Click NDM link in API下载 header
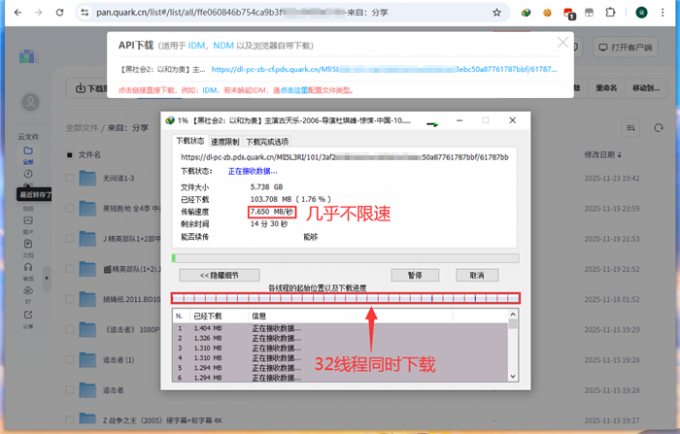Viewport: 680px width, 434px height. coord(223,46)
